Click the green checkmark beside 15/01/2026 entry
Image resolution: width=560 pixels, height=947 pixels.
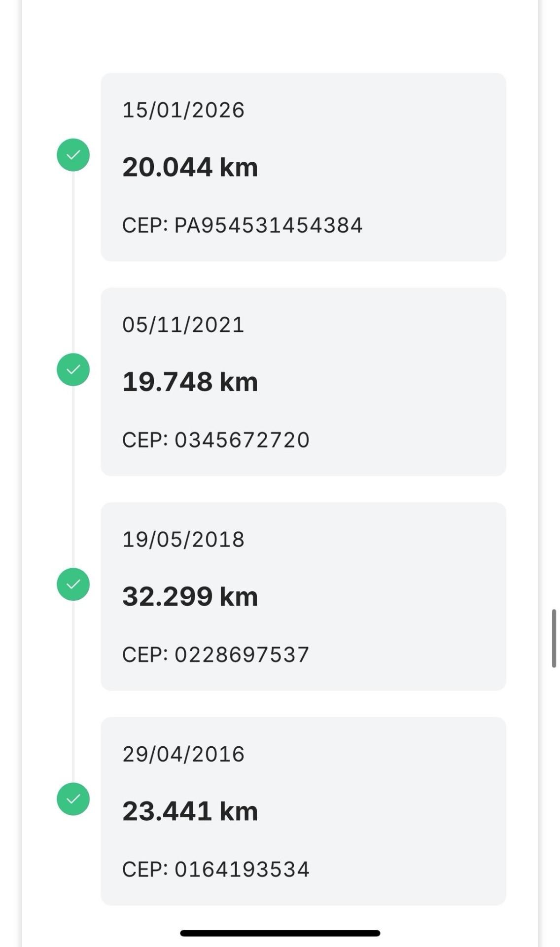[73, 155]
